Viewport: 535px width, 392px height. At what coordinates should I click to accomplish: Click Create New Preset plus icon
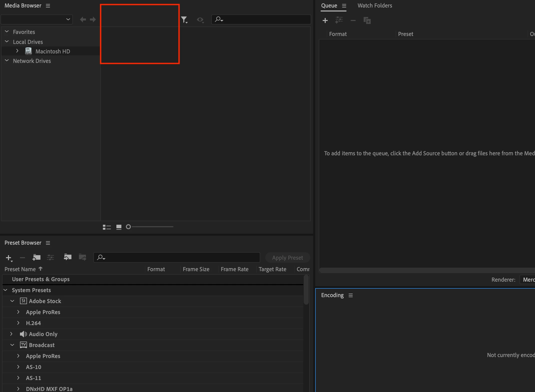pos(9,258)
